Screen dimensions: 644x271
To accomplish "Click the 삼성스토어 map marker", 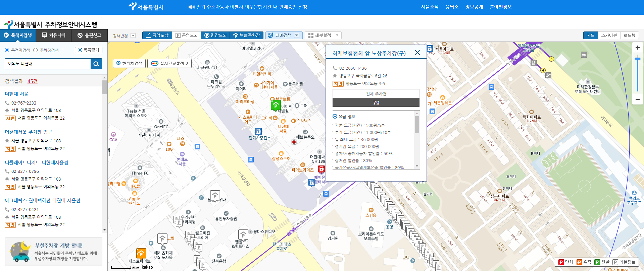I will tap(281, 153).
